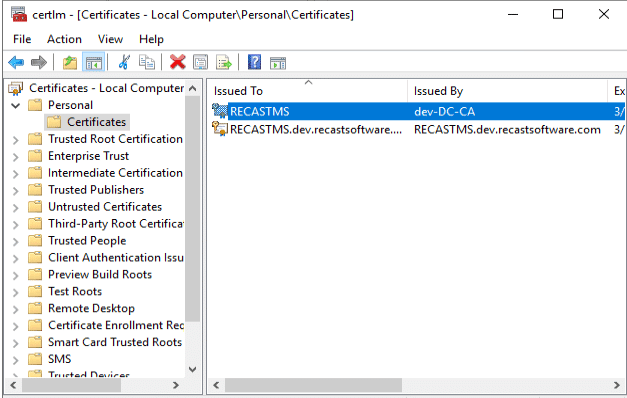Expand the Third-Party Root Certification node
This screenshot has width=627, height=398.
(16, 224)
